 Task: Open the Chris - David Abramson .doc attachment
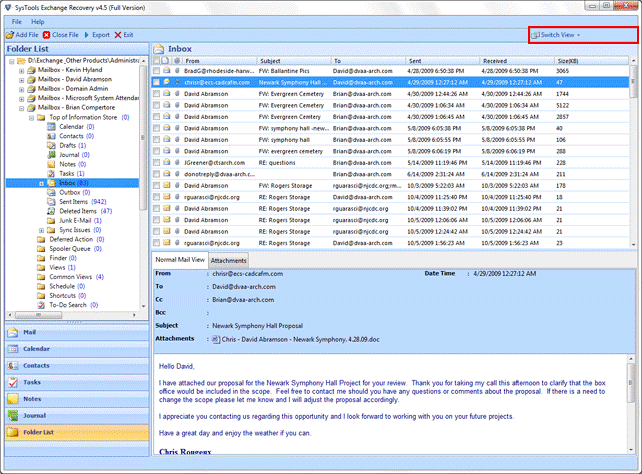(296, 339)
